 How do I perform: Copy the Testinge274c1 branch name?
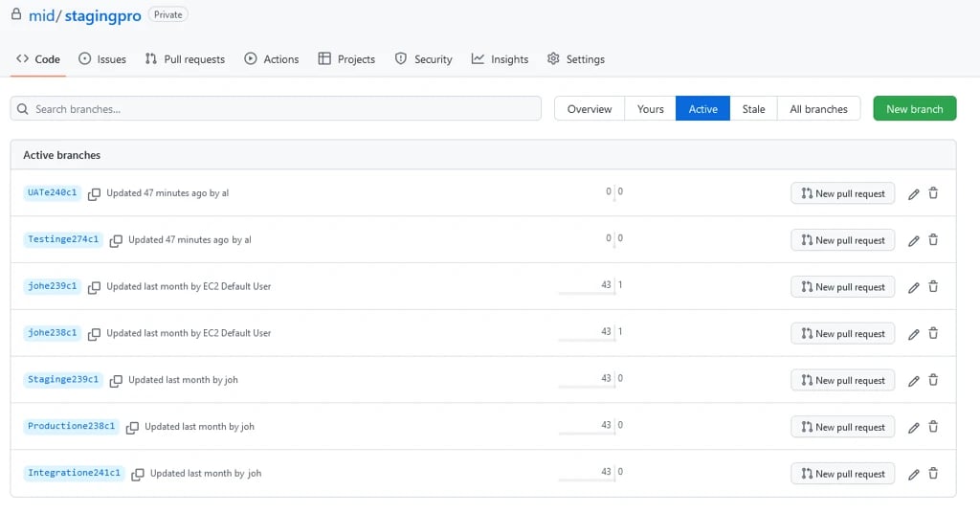tap(116, 240)
